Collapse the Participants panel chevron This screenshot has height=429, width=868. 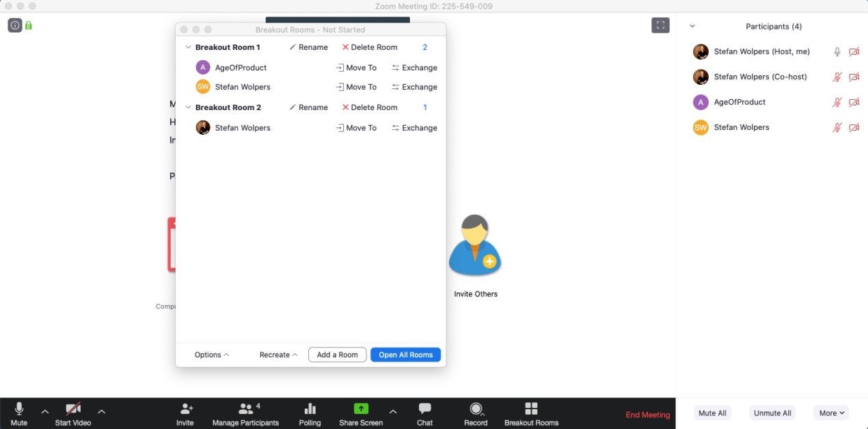coord(692,26)
